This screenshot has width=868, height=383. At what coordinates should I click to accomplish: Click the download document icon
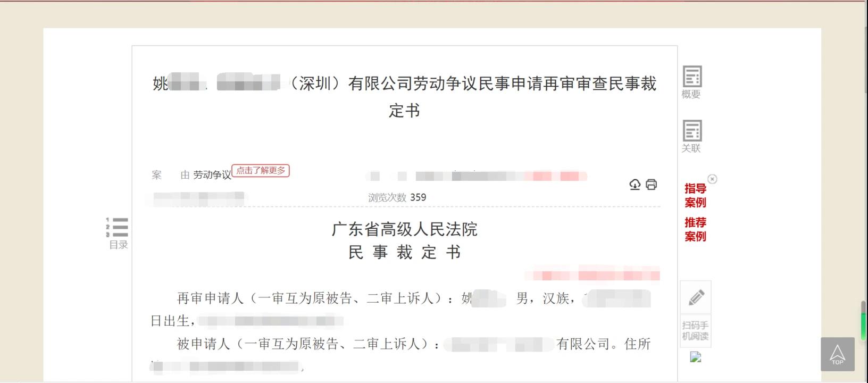coord(635,185)
